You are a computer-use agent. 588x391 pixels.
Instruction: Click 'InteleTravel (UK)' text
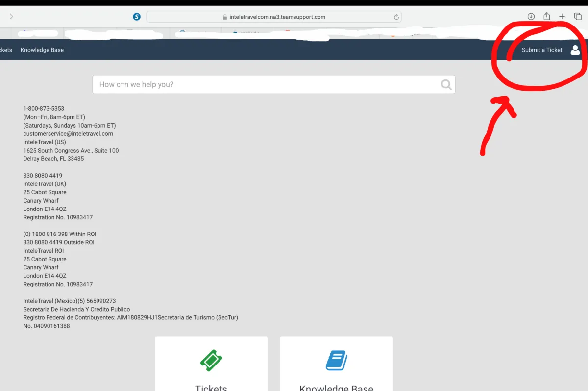[x=45, y=183]
